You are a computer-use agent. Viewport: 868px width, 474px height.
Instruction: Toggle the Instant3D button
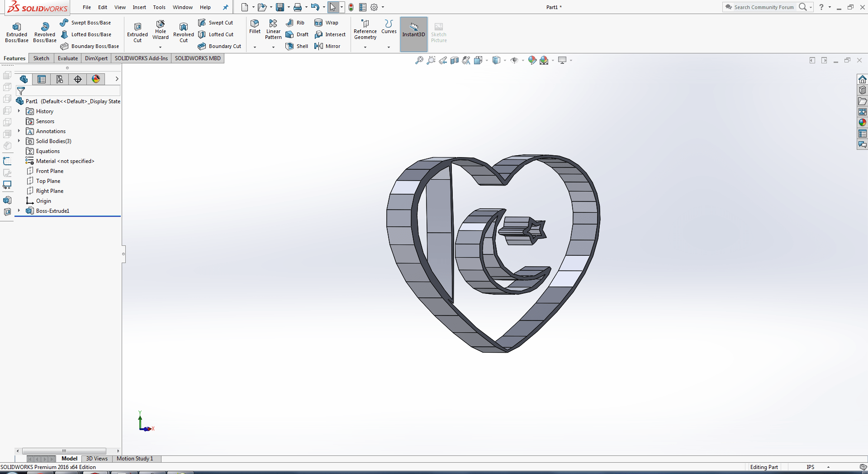coord(413,34)
